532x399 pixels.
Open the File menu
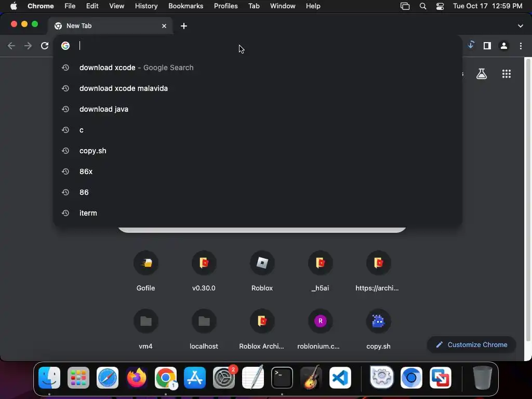70,6
